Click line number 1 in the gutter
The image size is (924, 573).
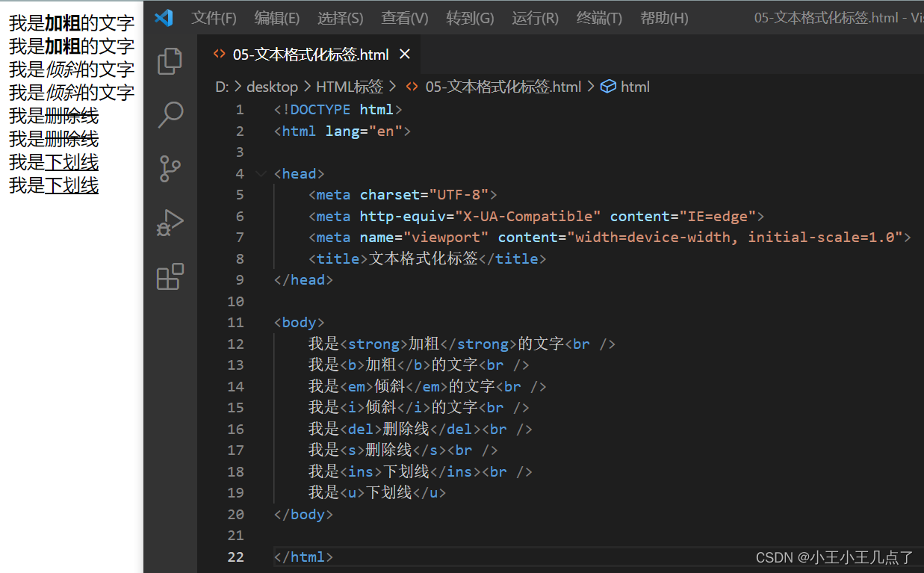coord(240,110)
